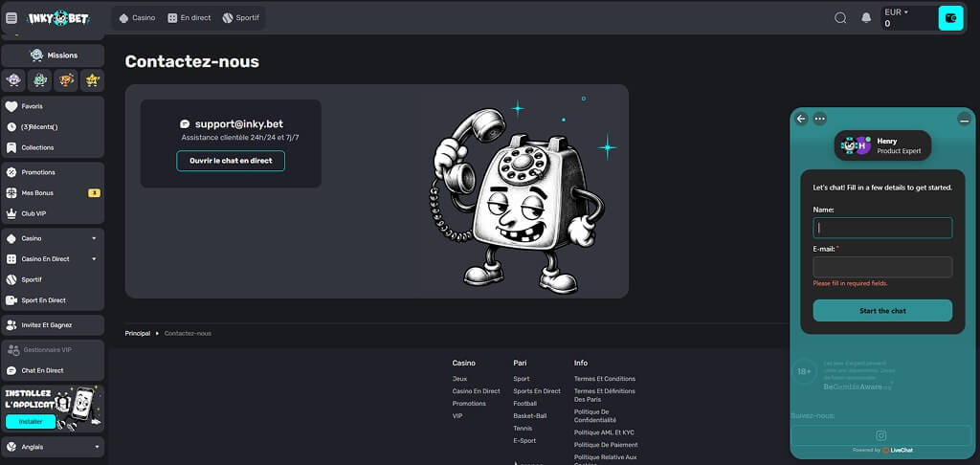Screen dimensions: 980x465
Task: Click the BeGambleAware logo
Action: pyautogui.click(x=857, y=387)
